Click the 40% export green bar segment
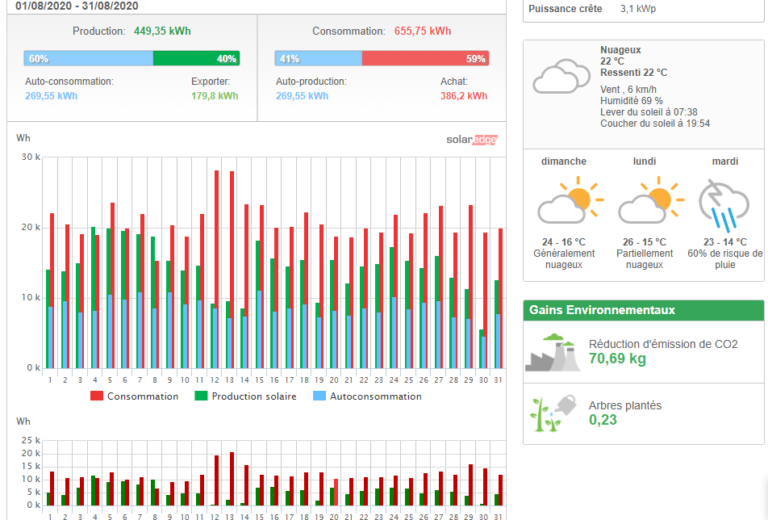Screen dimensions: 768x520 [196, 58]
